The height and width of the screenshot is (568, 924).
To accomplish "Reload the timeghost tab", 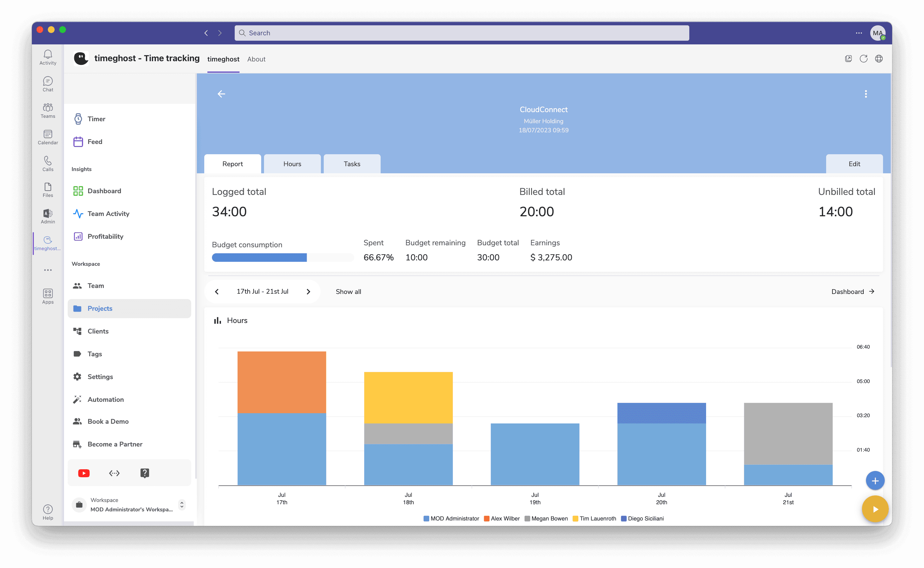I will point(863,59).
